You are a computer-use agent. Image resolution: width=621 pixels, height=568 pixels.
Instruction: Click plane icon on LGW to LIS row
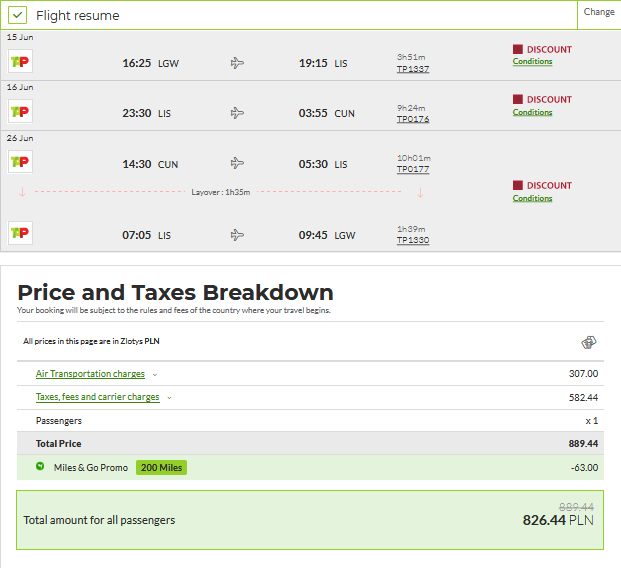click(x=237, y=63)
